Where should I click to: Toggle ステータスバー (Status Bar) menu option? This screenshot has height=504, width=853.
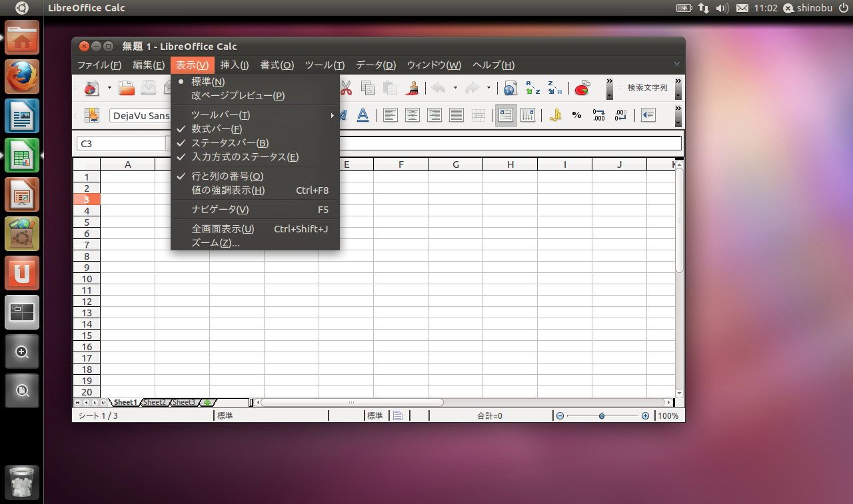tap(230, 142)
